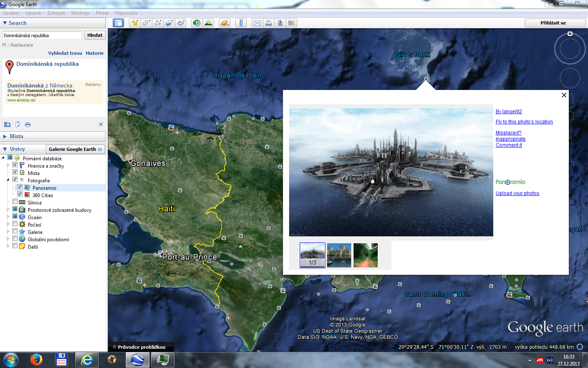Add an image overlay from the toolbar

pyautogui.click(x=169, y=23)
